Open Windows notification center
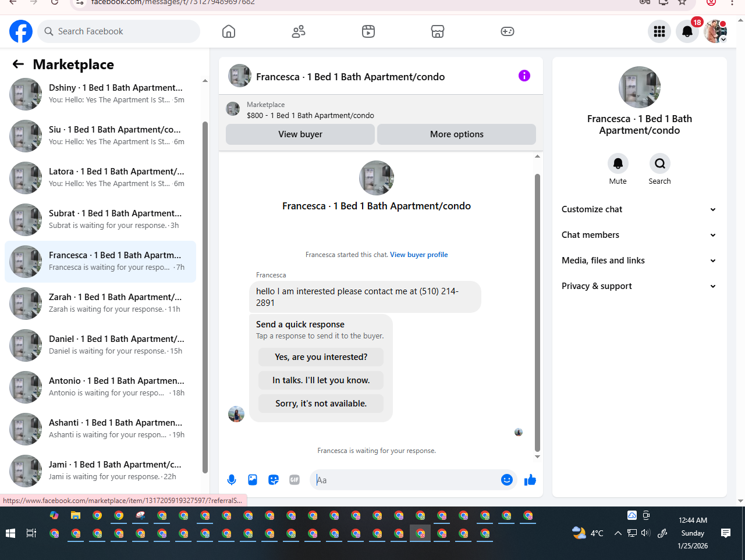 [x=726, y=533]
